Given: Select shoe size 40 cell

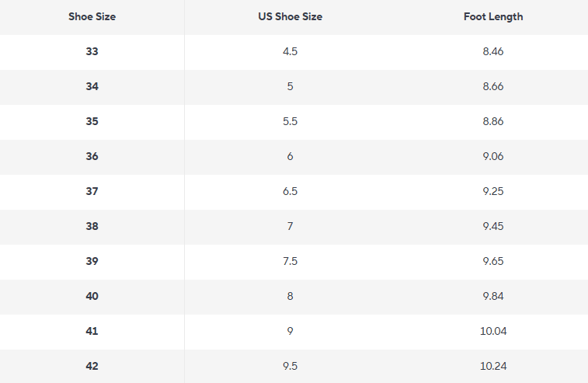Looking at the screenshot, I should 92,295.
